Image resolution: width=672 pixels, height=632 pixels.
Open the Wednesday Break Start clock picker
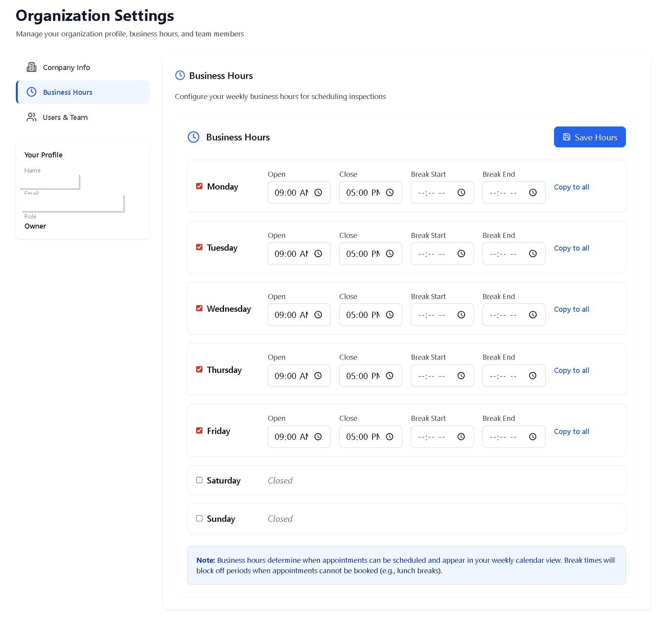click(x=461, y=315)
